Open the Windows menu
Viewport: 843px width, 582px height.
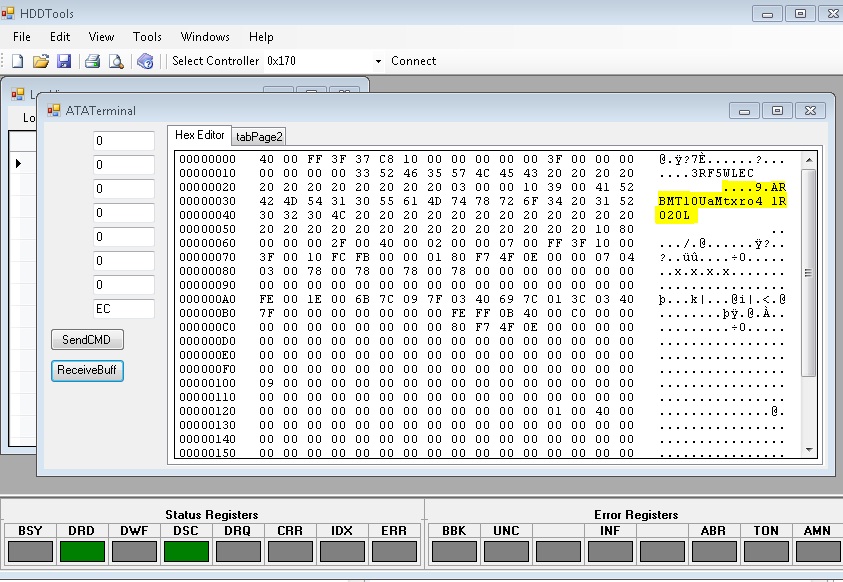coord(205,37)
